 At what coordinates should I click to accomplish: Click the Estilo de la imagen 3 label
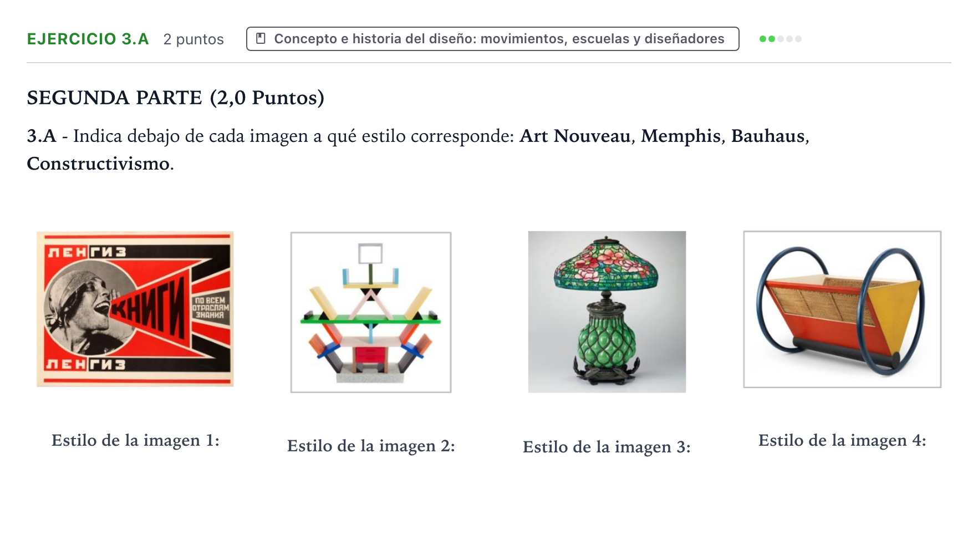(607, 447)
